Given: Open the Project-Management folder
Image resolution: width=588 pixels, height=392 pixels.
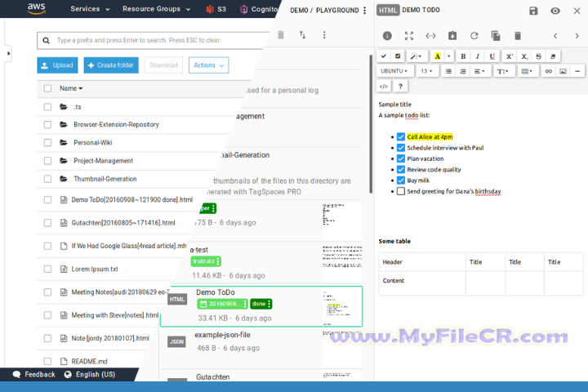Looking at the screenshot, I should [103, 161].
